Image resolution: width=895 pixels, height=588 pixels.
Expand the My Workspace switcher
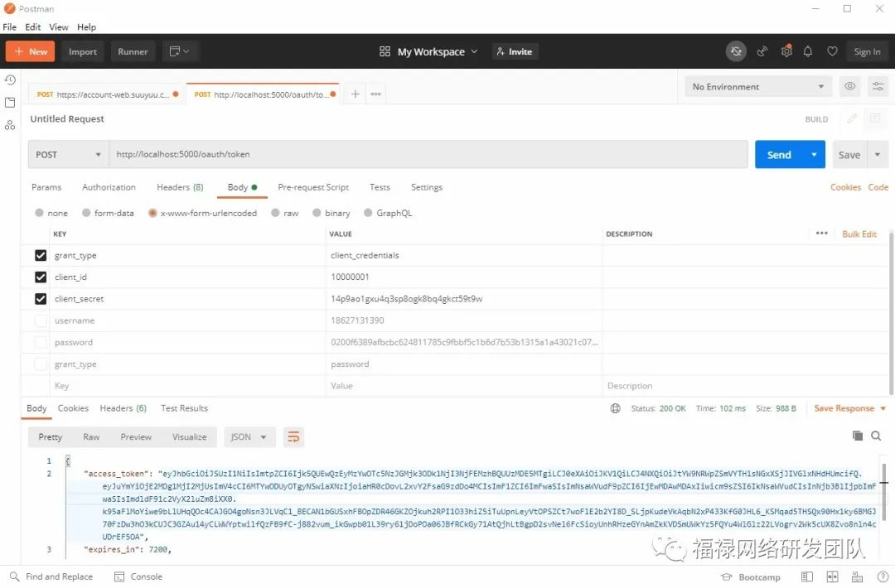438,52
